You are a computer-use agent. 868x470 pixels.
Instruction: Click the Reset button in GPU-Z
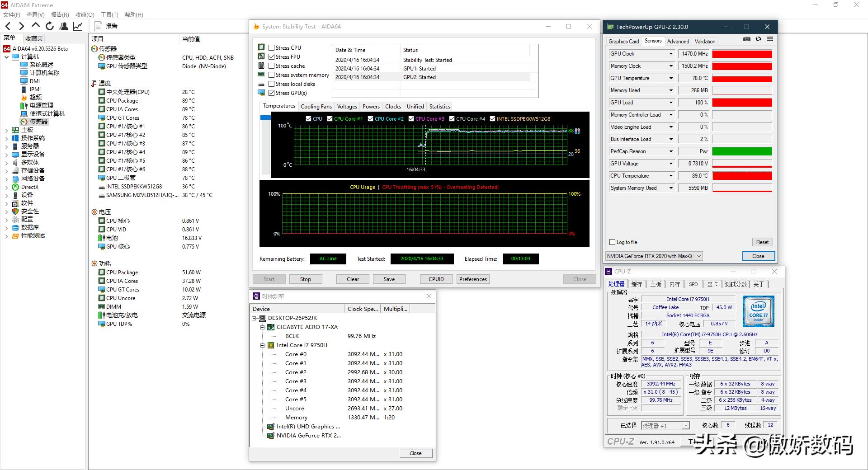click(x=762, y=242)
